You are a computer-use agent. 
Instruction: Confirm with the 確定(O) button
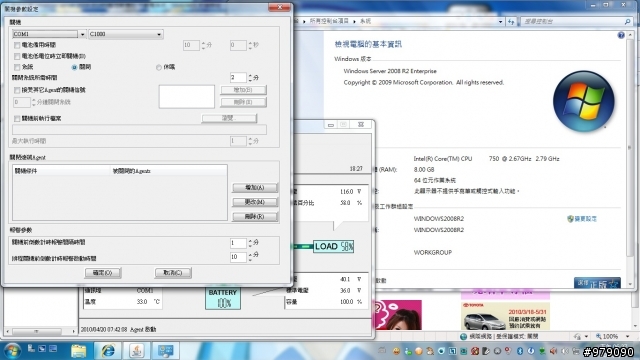(x=103, y=273)
